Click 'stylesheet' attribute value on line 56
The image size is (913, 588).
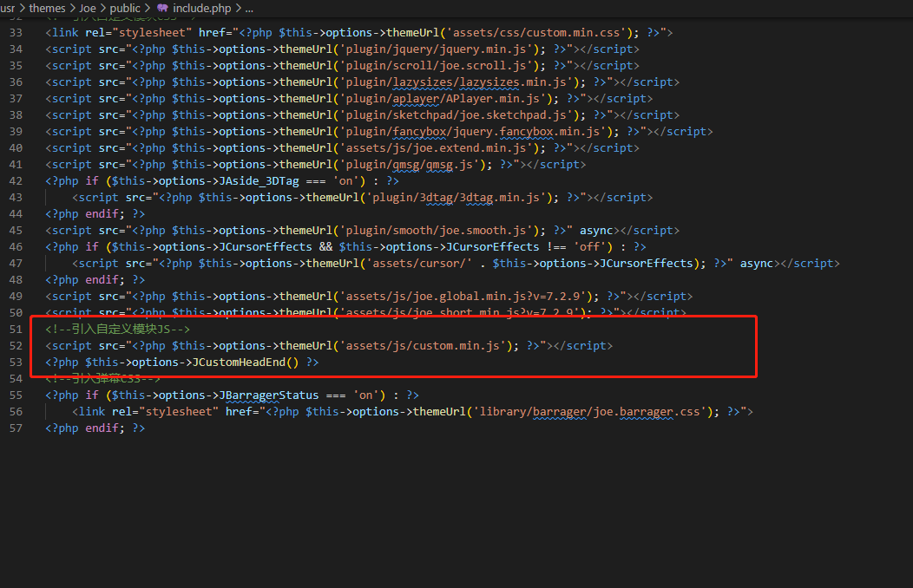(x=179, y=412)
